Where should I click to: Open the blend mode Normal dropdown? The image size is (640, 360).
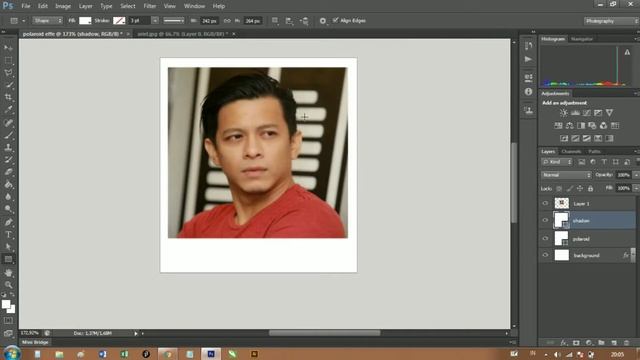[566, 175]
